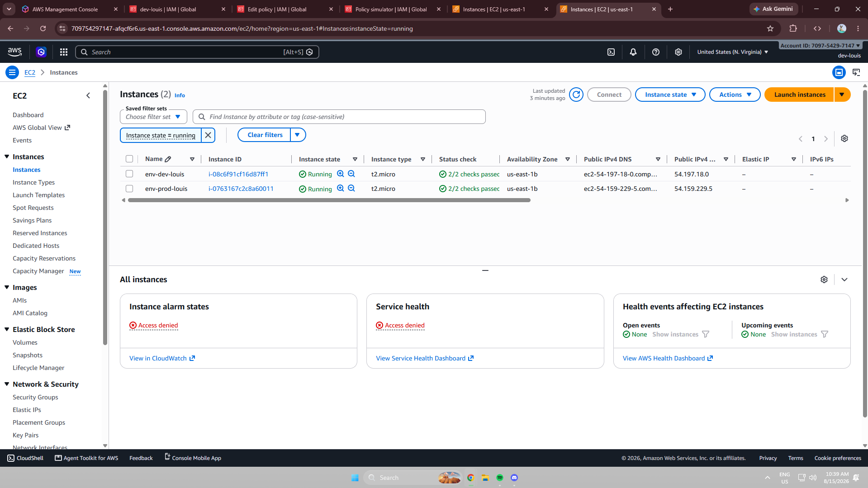Toggle the side navigation hamburger button
Viewport: 868px width, 488px height.
(12, 72)
